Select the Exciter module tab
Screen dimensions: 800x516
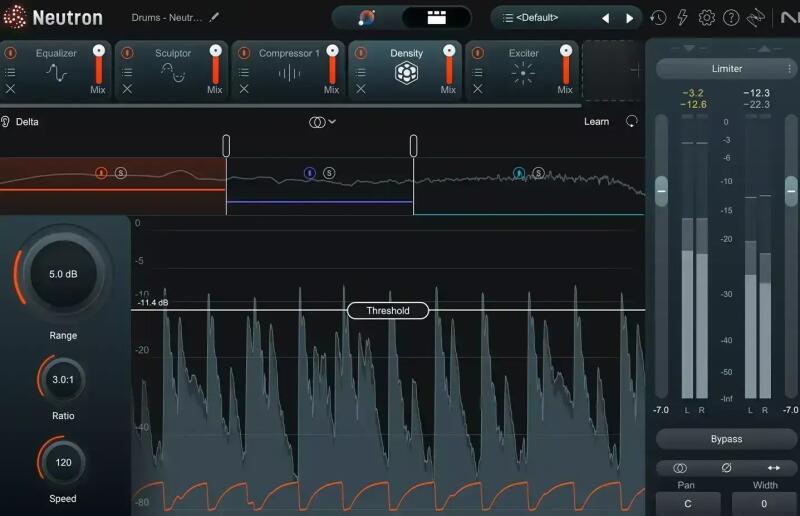pos(523,70)
